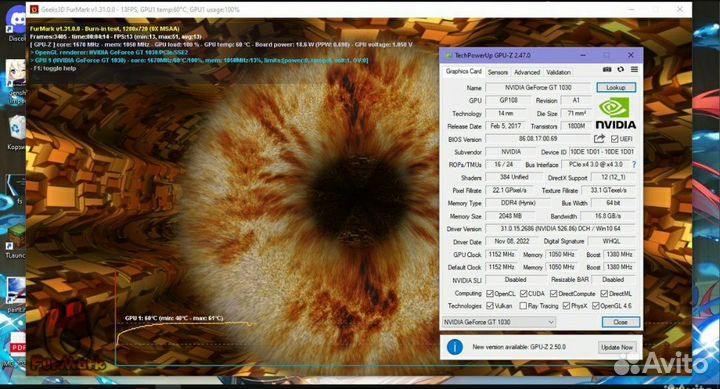
Task: Click the Release Date value Feb 5, 2017
Action: click(506, 126)
